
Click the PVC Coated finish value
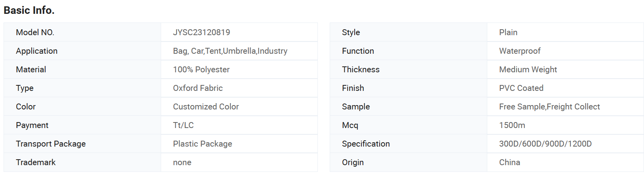(521, 88)
